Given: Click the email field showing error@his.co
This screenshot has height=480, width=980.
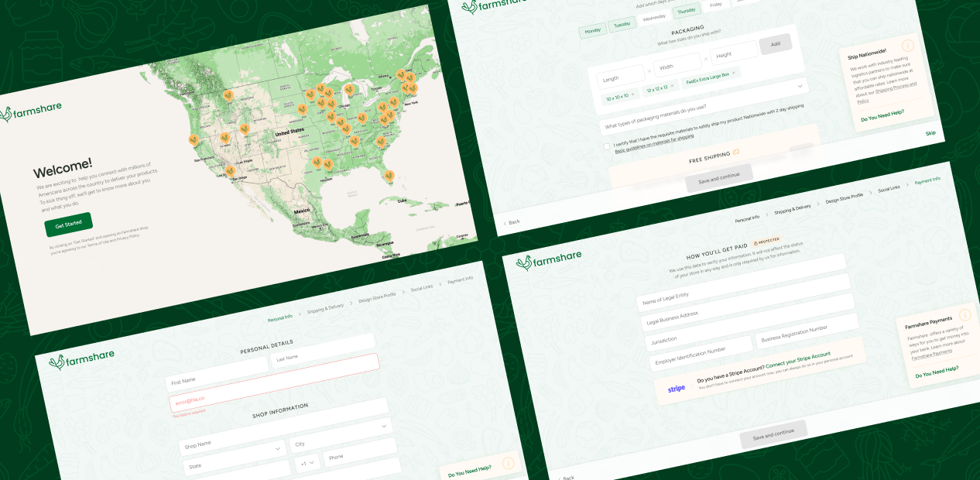Looking at the screenshot, I should tap(275, 382).
